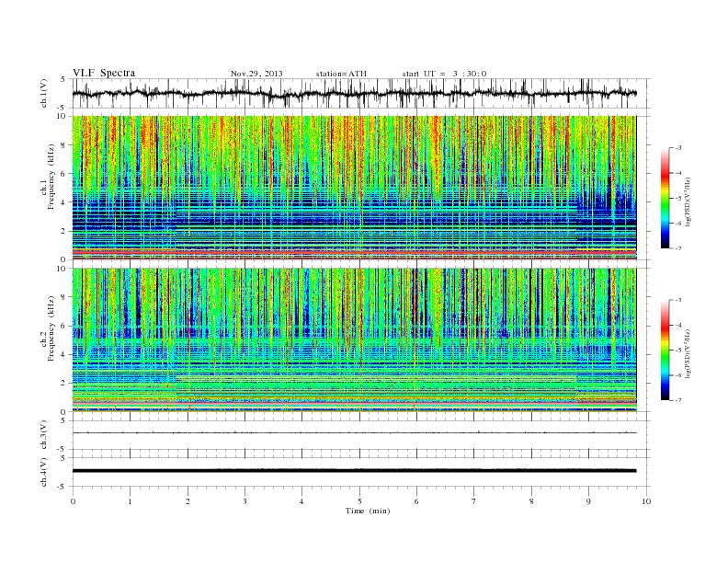Click the time axis "7" tick label
Image resolution: width=728 pixels, height=563 pixels.
point(474,501)
